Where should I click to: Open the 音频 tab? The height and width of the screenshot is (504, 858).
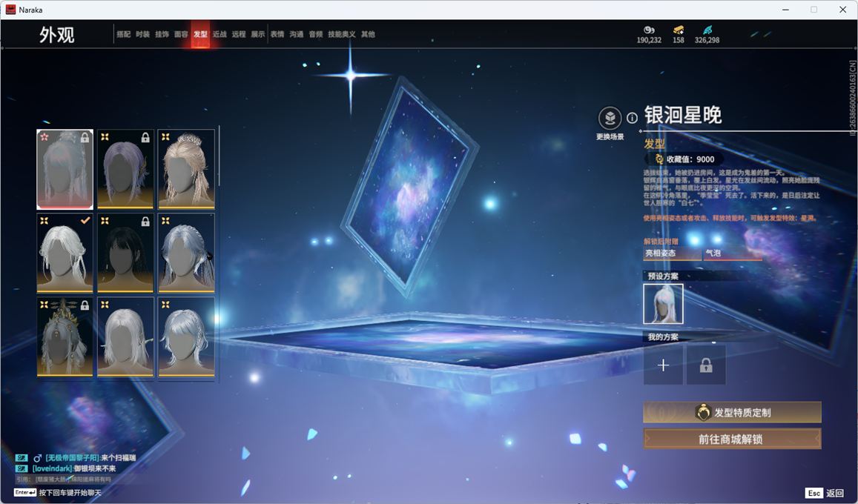316,34
